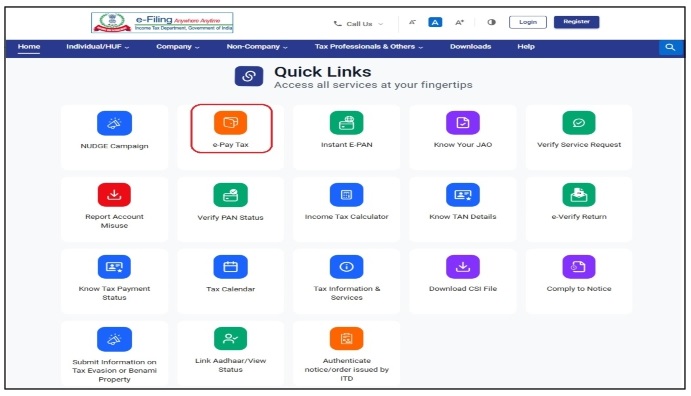Click the Link Aadhaar/View Status icon

point(230,338)
